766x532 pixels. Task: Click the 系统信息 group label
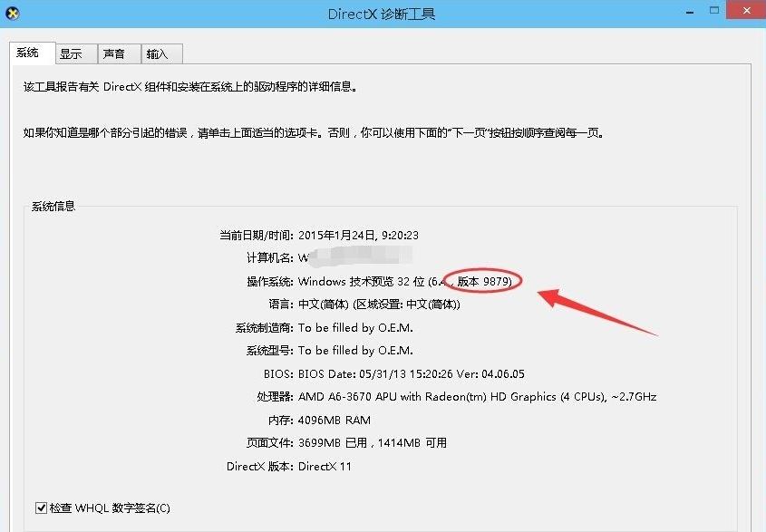click(53, 207)
